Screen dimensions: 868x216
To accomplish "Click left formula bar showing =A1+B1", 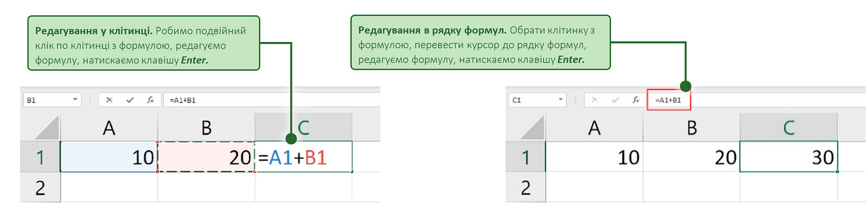I will coord(272,100).
